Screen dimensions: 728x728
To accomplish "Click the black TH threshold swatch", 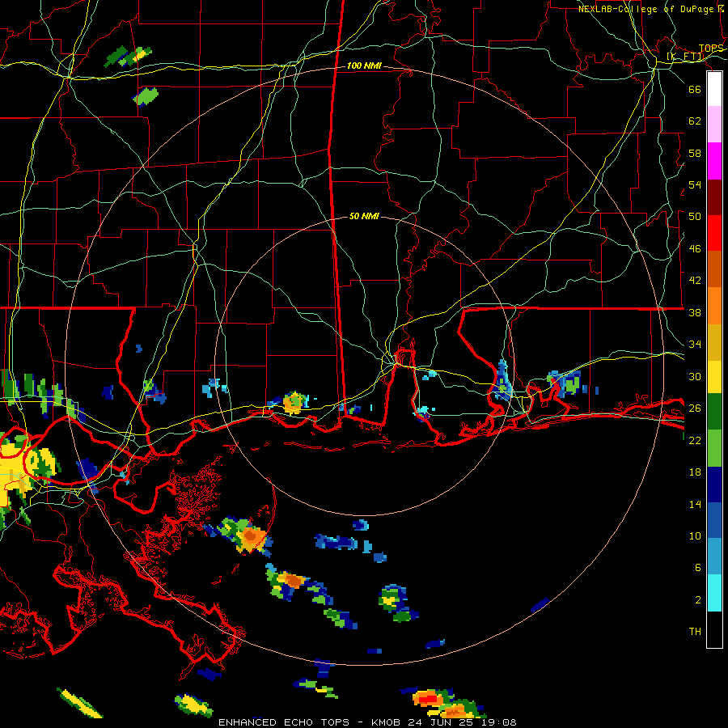I will click(714, 629).
